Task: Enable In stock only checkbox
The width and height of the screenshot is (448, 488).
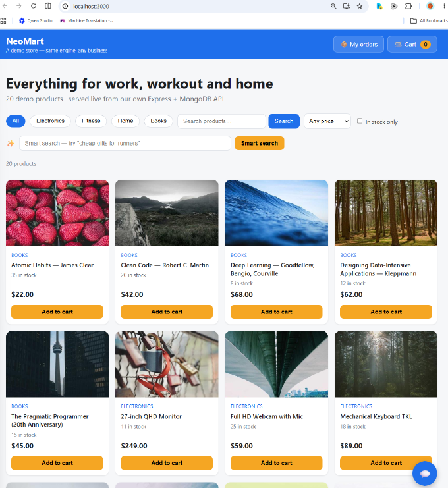Action: click(360, 121)
